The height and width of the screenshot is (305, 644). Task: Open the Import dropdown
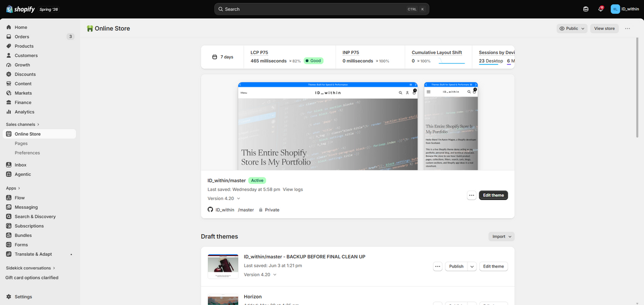pos(502,236)
